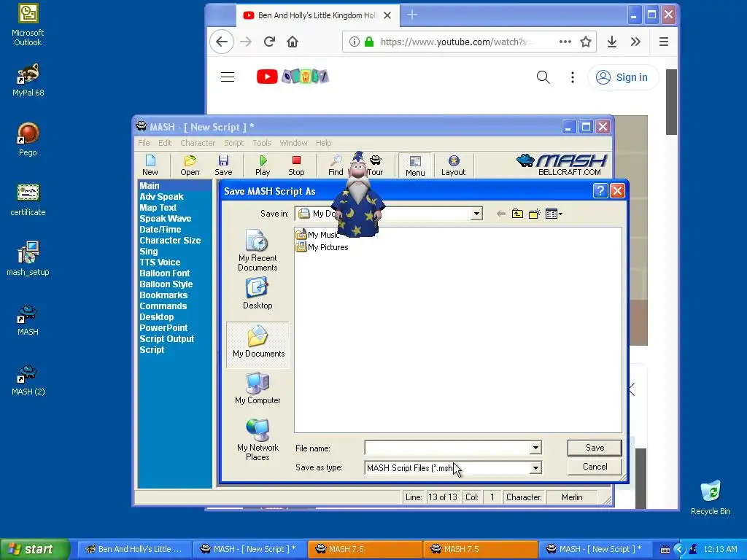
Task: Bookmark this page with the star icon
Action: point(586,42)
